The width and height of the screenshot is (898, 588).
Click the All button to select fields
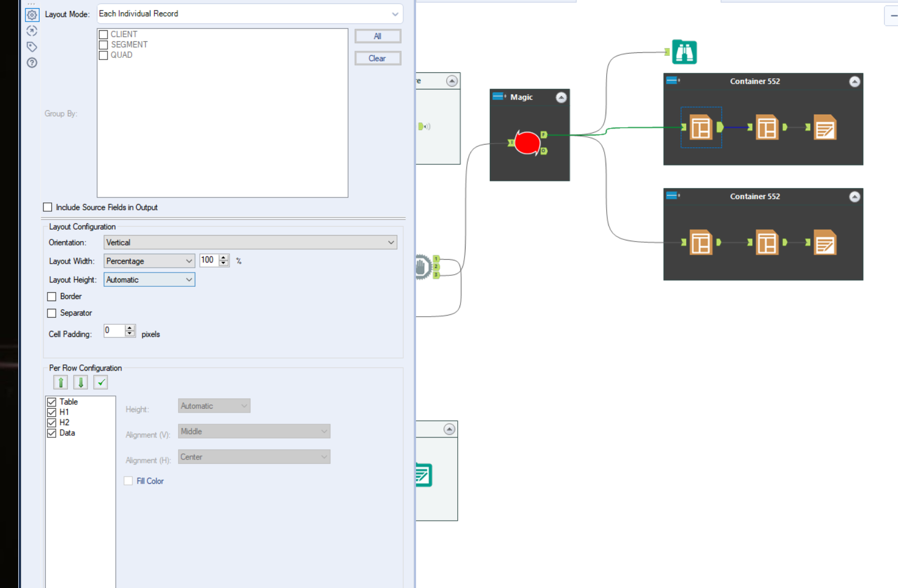pos(377,36)
